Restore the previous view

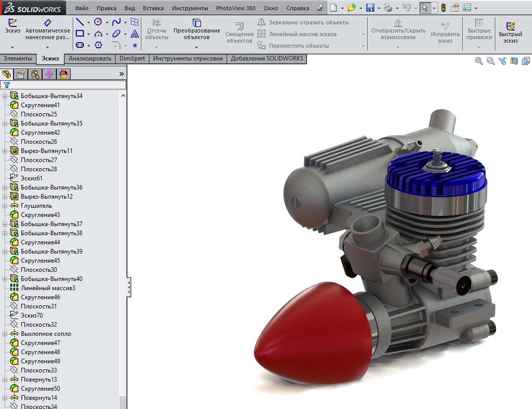coord(503,61)
